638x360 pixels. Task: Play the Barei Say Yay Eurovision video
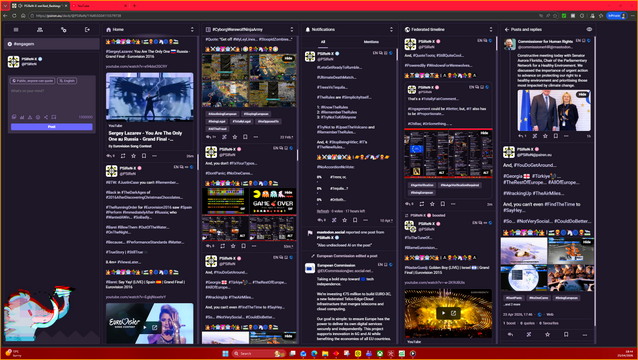tap(145, 327)
